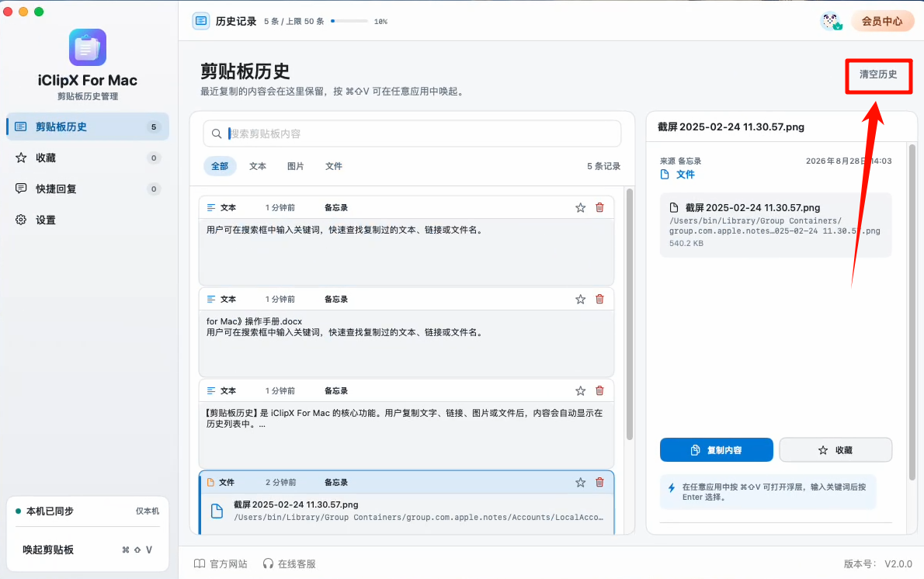The height and width of the screenshot is (579, 924).
Task: Open the 在线客服 link
Action: (290, 563)
